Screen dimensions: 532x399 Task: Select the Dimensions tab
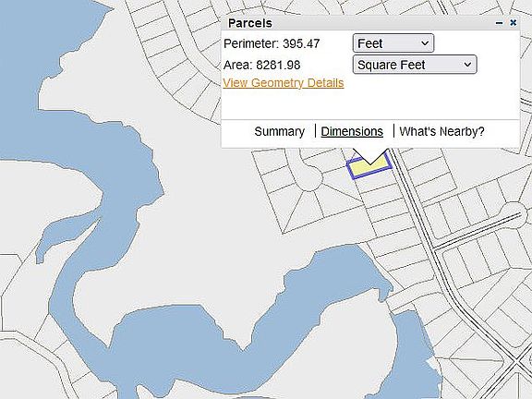[352, 131]
